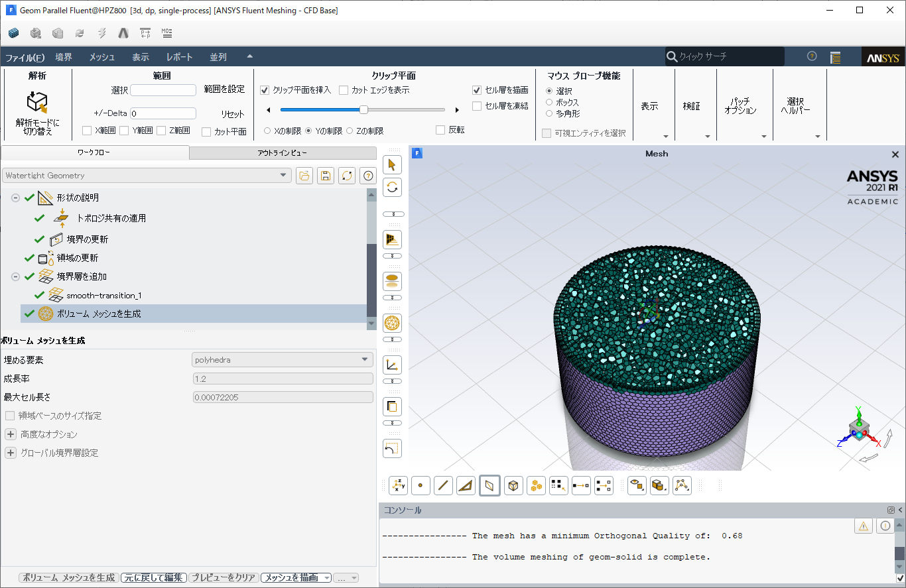The width and height of the screenshot is (906, 588).
Task: Click the undo selection box icon
Action: (393, 448)
